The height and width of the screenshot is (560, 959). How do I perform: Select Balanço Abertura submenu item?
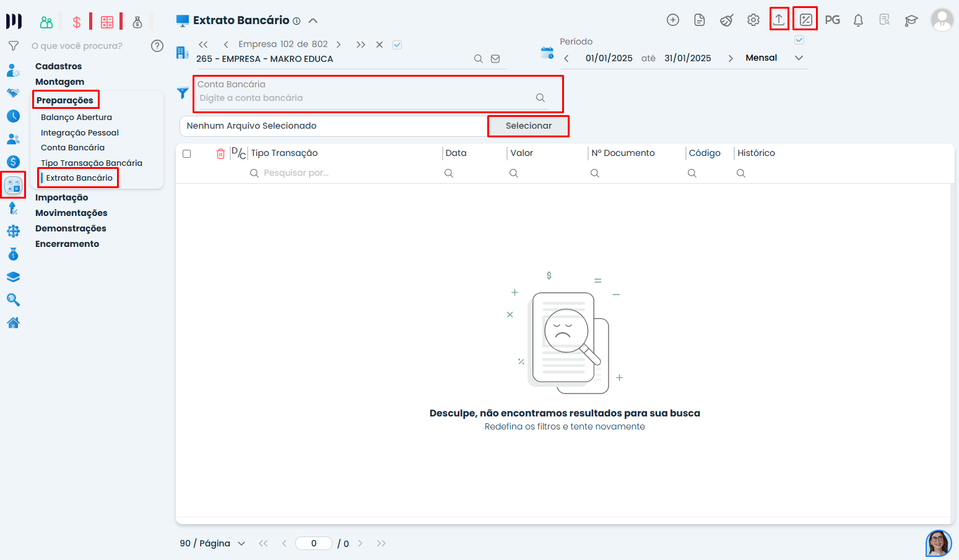76,117
